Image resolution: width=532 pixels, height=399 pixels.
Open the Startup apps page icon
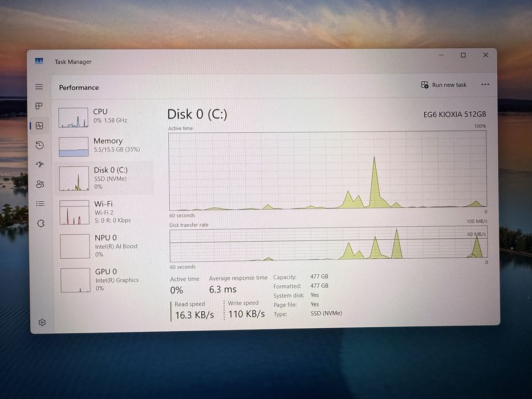click(x=40, y=165)
